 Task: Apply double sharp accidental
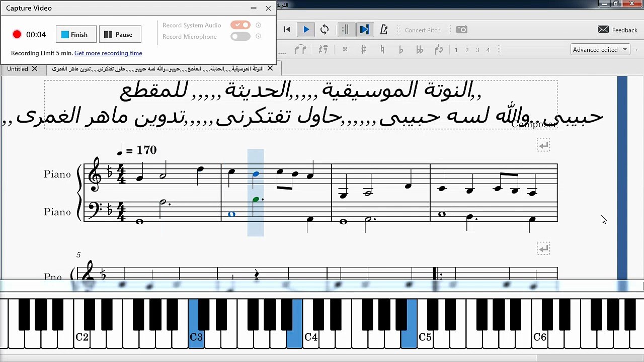pyautogui.click(x=345, y=50)
